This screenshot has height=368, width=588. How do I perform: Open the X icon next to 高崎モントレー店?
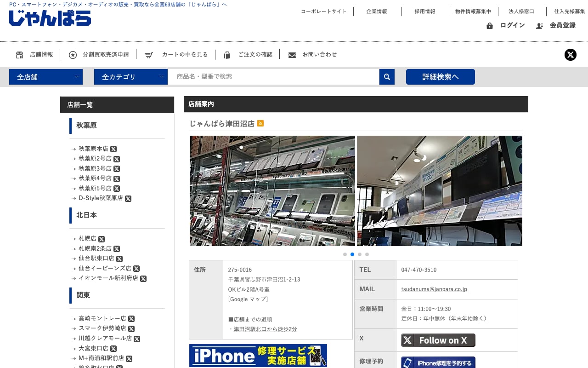(131, 319)
